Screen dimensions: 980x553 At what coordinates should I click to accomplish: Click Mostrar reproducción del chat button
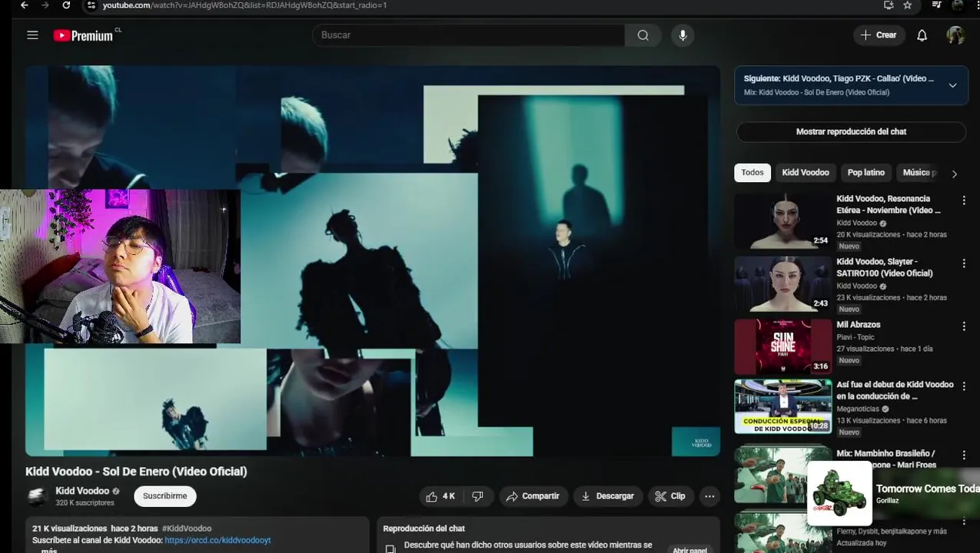pos(851,132)
